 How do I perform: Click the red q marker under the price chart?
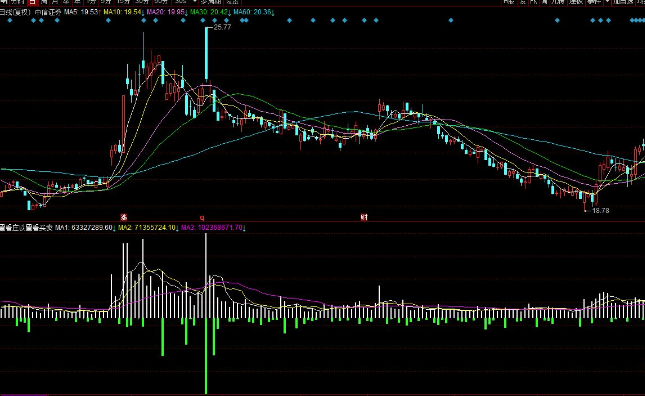[x=202, y=217]
